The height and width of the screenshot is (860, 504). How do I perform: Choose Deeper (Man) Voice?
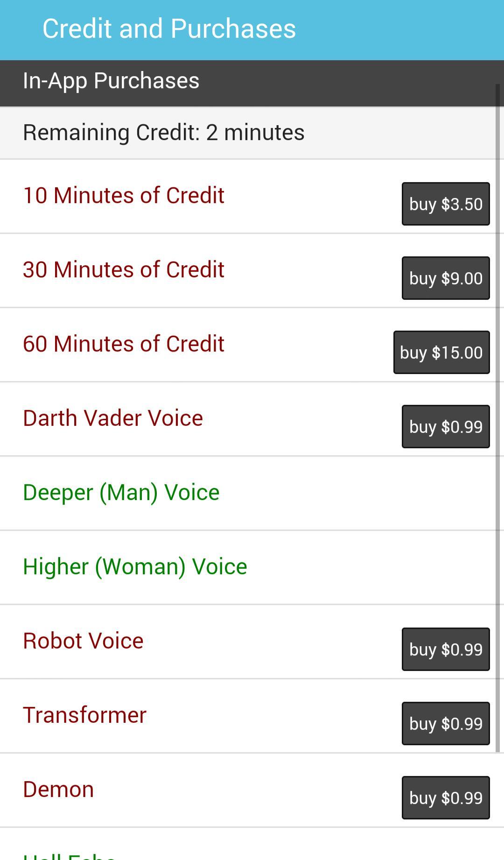point(121,493)
